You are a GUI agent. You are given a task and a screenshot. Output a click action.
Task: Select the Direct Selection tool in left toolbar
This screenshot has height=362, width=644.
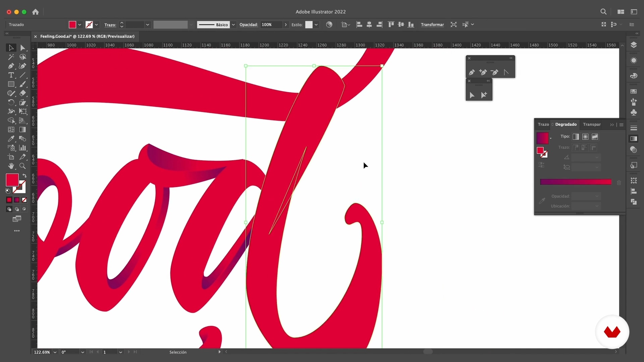tap(22, 48)
